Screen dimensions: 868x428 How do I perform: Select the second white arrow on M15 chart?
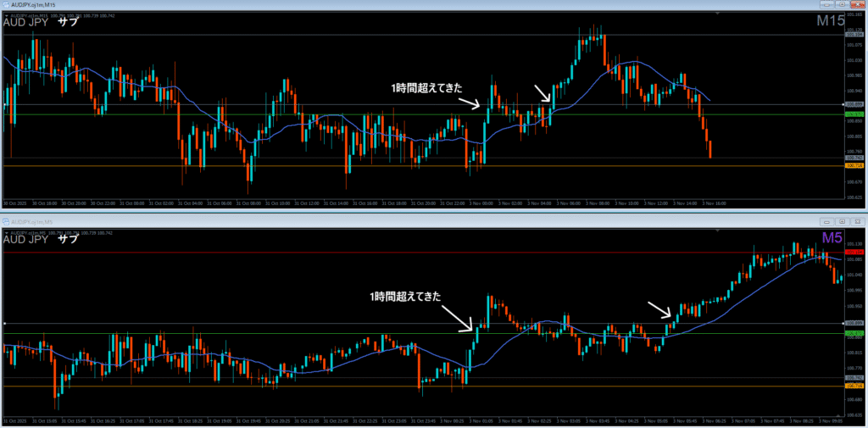click(542, 93)
